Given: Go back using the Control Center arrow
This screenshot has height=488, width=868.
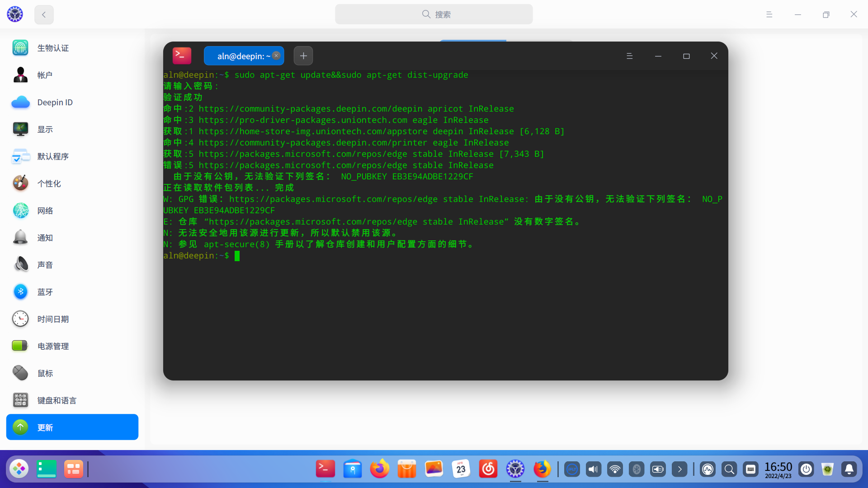Looking at the screenshot, I should 43,14.
